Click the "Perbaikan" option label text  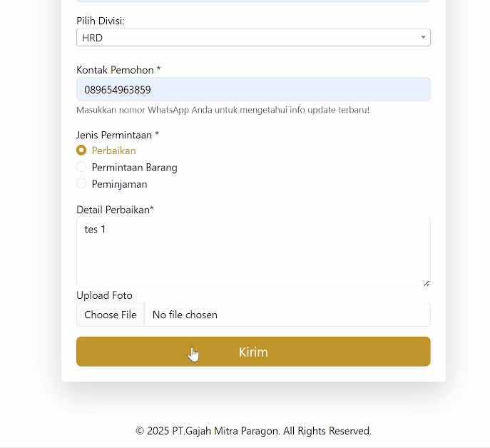coord(113,151)
